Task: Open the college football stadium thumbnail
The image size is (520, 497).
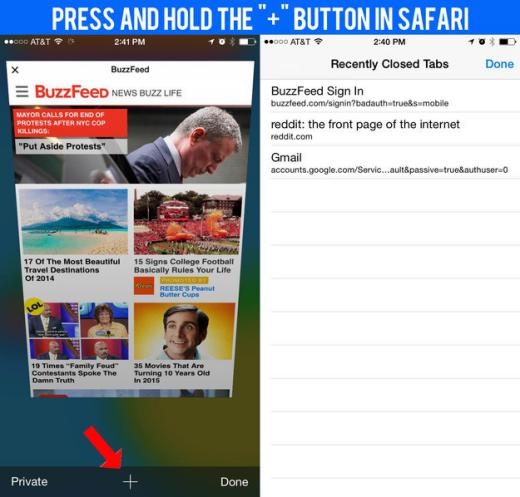Action: 187,222
